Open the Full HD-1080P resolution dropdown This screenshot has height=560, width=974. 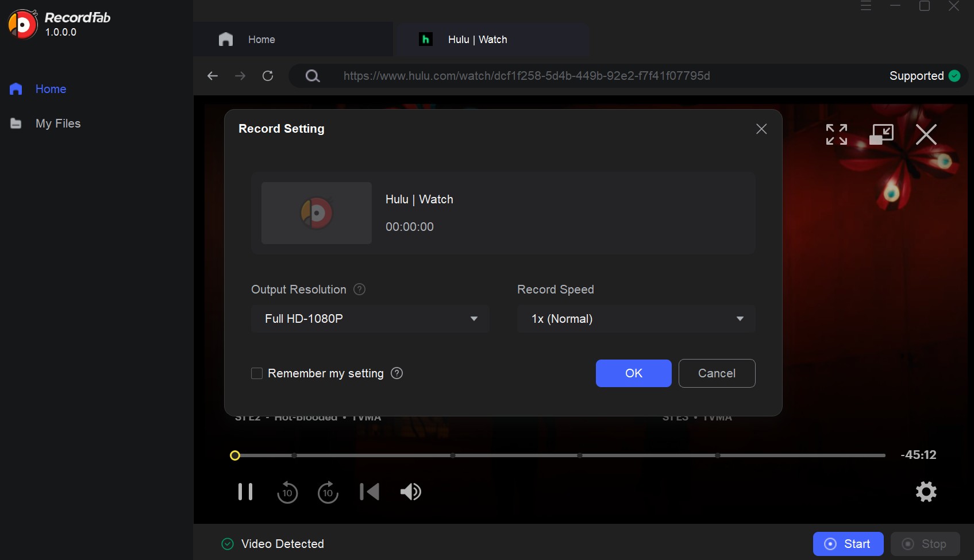(370, 319)
